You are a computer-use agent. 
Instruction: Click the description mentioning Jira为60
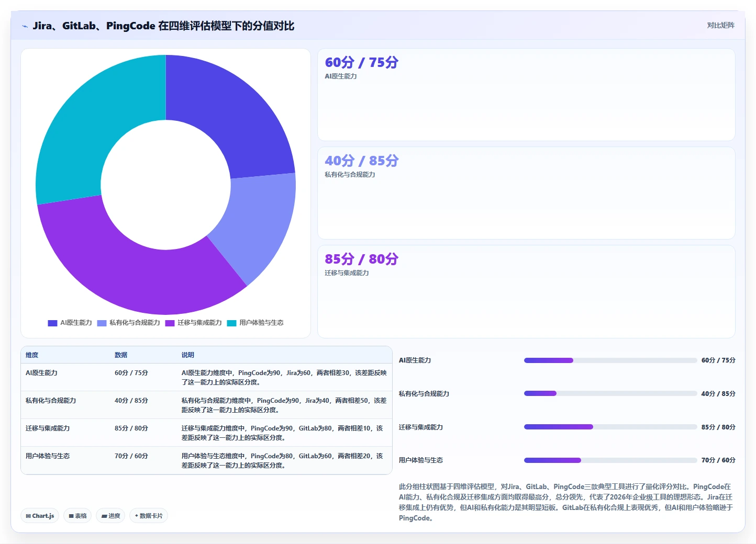point(284,378)
